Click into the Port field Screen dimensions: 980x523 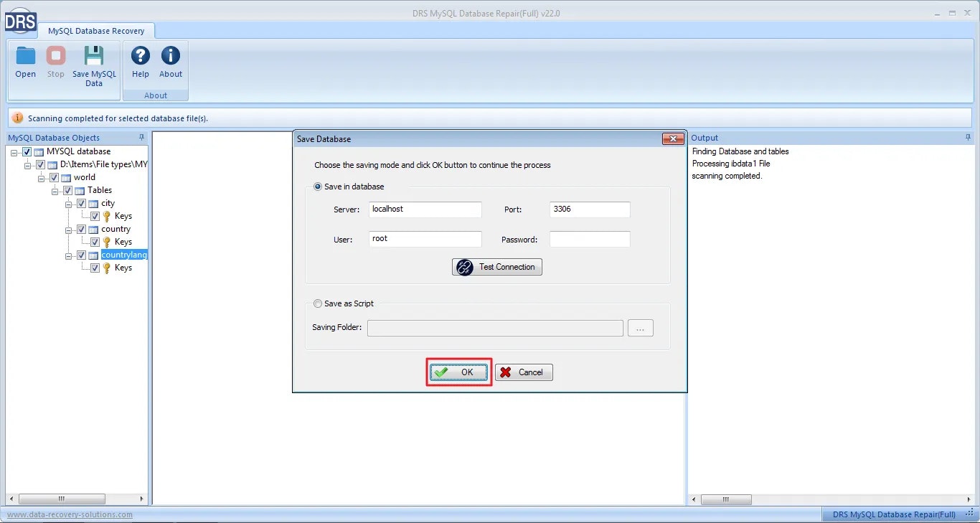pyautogui.click(x=590, y=209)
